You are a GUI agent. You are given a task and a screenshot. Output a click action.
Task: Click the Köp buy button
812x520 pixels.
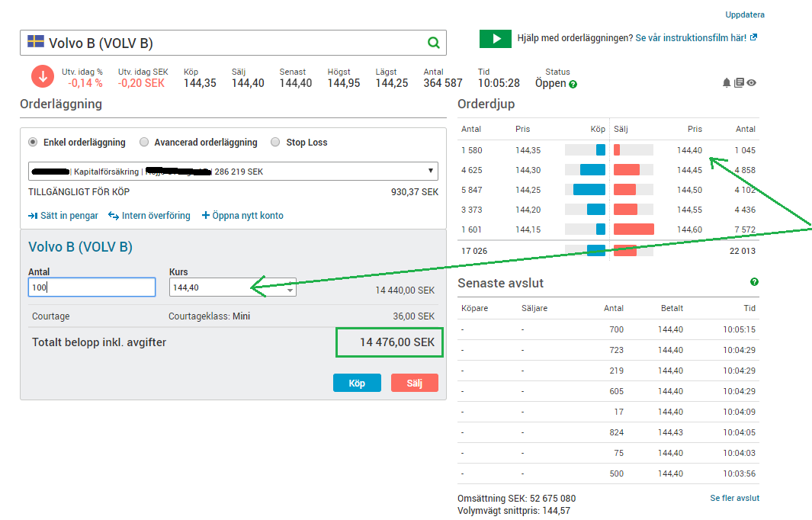(357, 383)
